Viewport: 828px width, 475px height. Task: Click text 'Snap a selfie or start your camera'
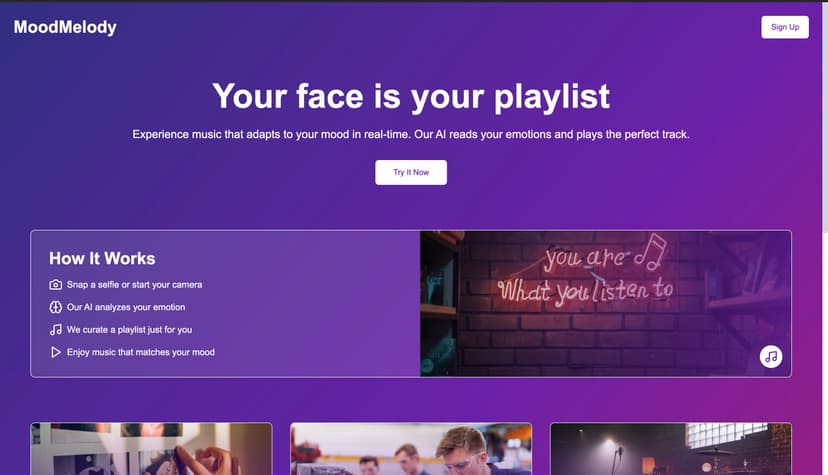[134, 284]
